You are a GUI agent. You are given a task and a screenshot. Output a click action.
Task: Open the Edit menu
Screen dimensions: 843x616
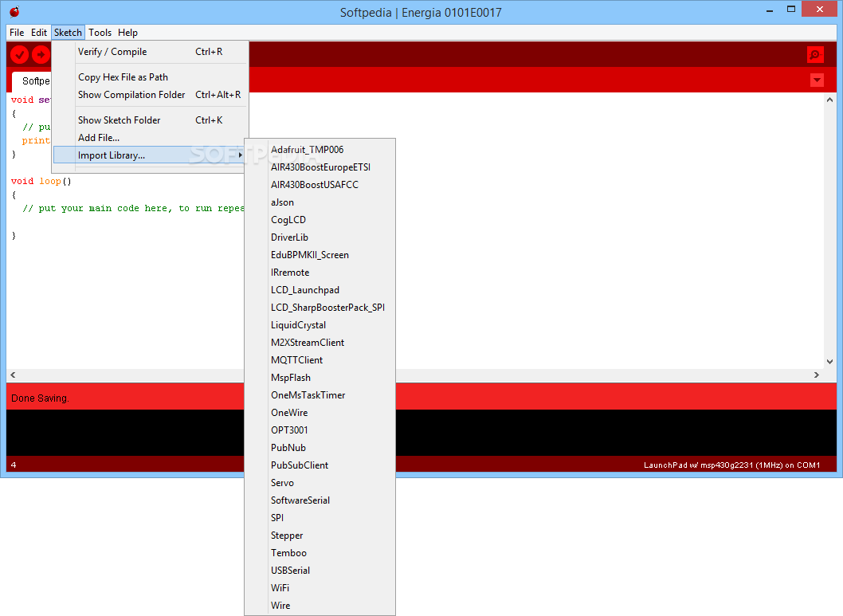(x=39, y=32)
